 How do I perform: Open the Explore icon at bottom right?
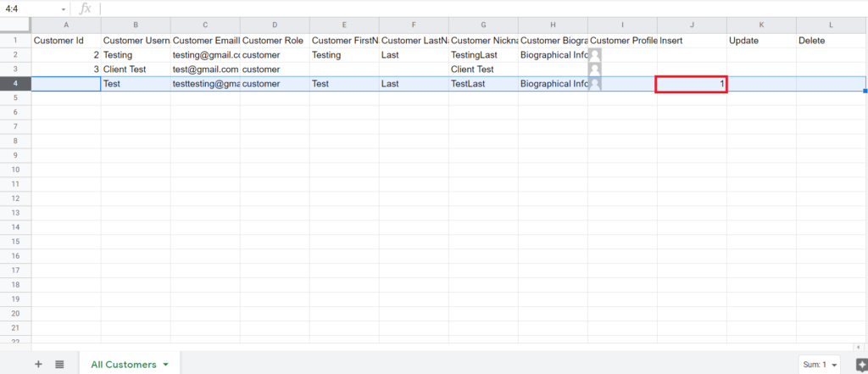(861, 364)
